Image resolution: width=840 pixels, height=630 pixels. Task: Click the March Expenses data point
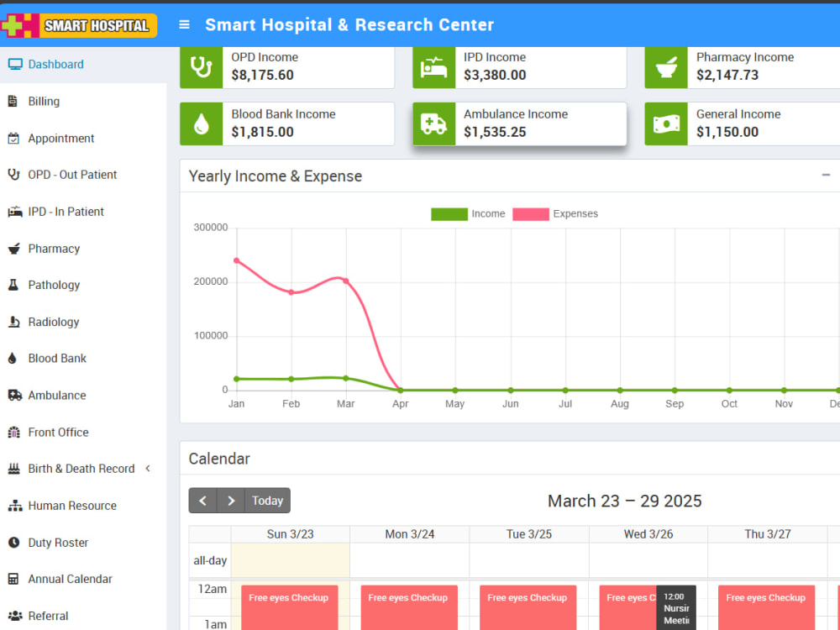point(346,281)
